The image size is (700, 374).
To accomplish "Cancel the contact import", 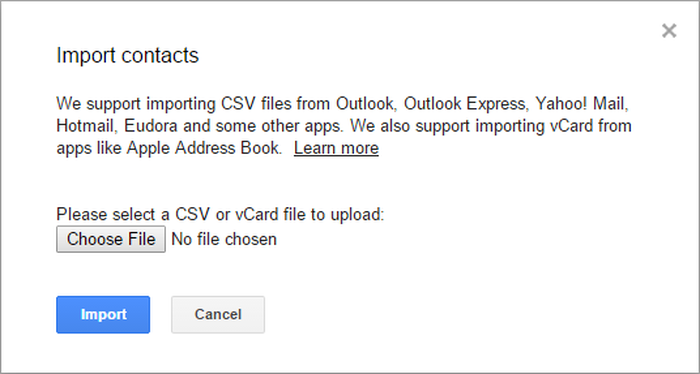I will [218, 315].
